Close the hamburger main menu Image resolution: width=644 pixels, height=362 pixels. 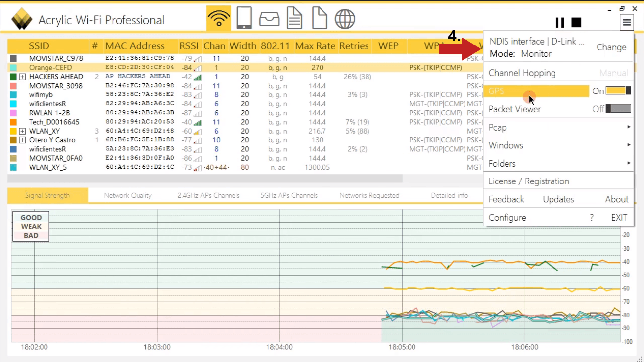tap(627, 22)
